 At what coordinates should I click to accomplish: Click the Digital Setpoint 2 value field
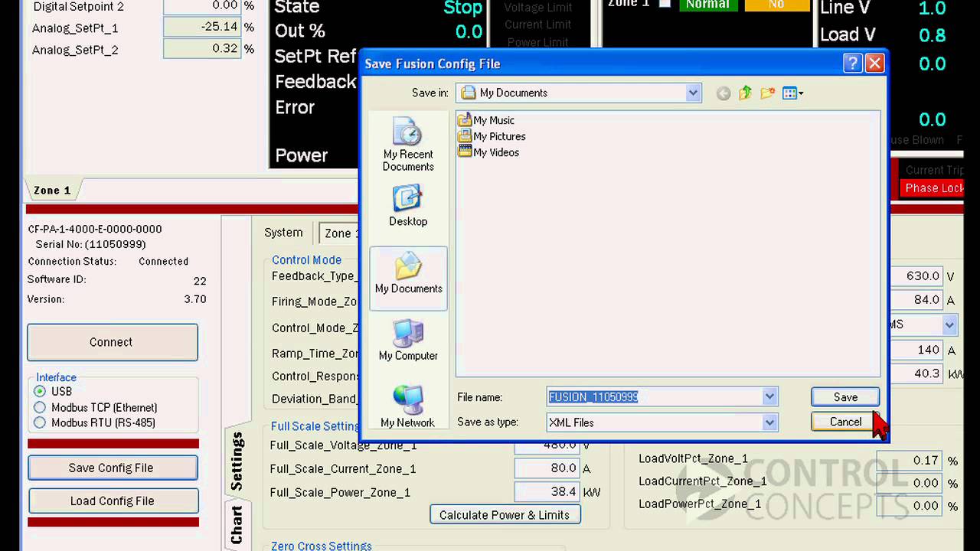click(x=202, y=6)
